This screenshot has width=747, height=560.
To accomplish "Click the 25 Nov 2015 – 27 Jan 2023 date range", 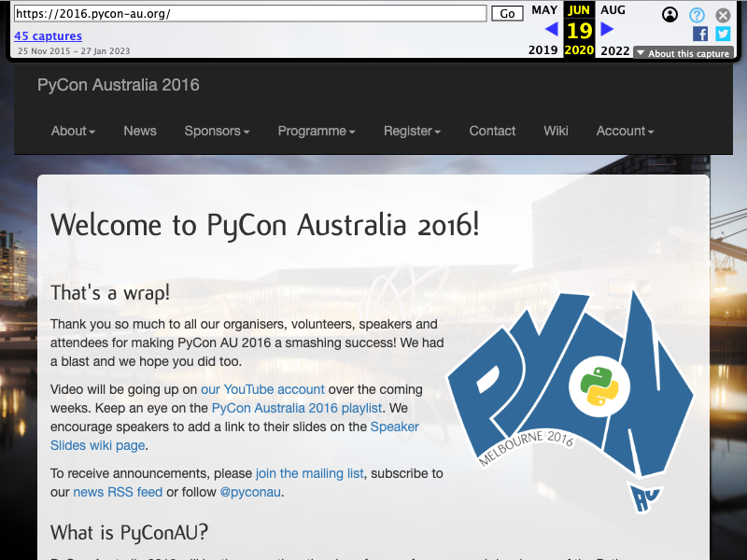I will click(x=74, y=51).
